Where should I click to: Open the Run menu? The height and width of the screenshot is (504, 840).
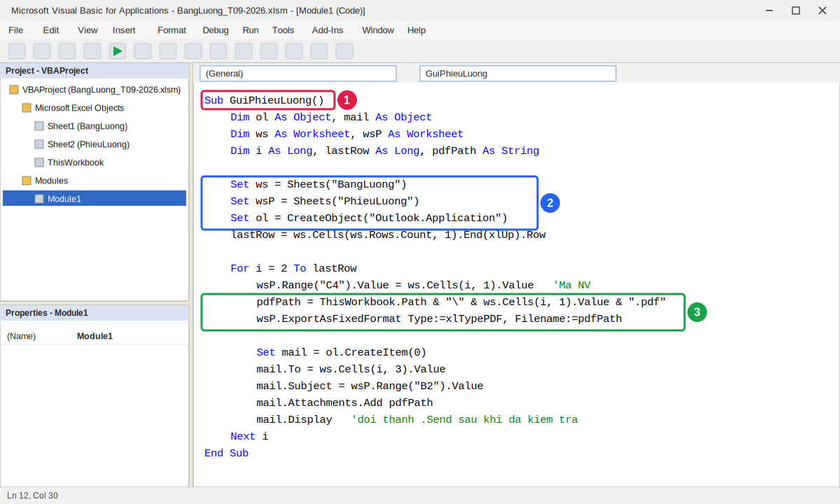point(251,30)
